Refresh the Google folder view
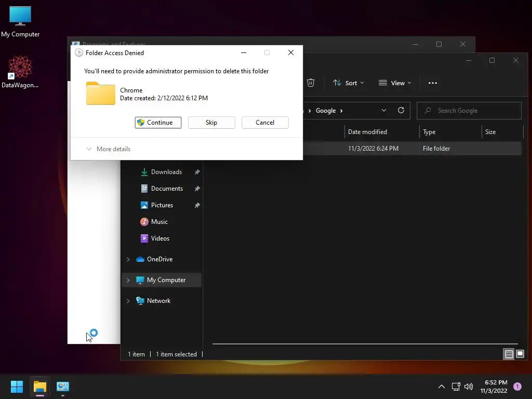Viewport: 532px width, 399px height. [401, 111]
